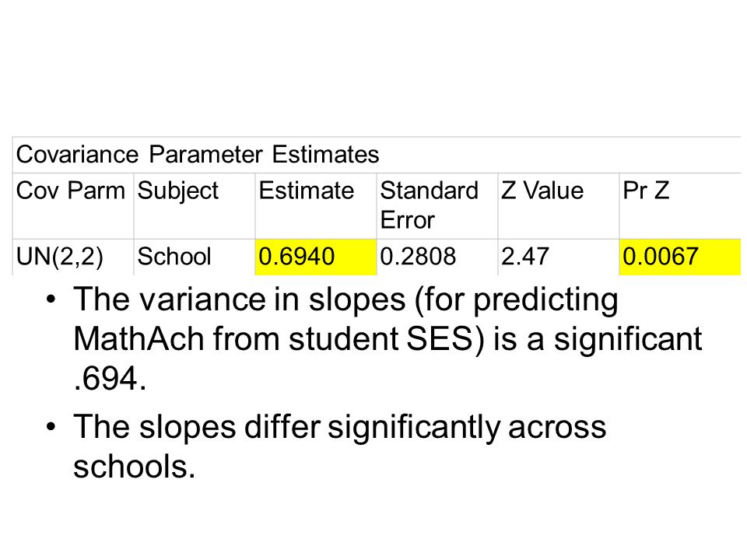This screenshot has width=747, height=560.
Task: Click the word MathAch in the bullet text
Action: click(139, 339)
